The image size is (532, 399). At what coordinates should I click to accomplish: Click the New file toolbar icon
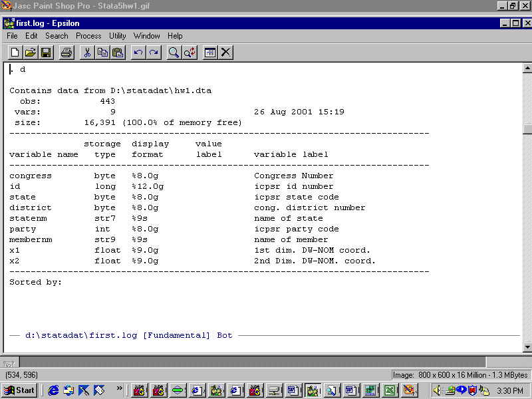15,53
